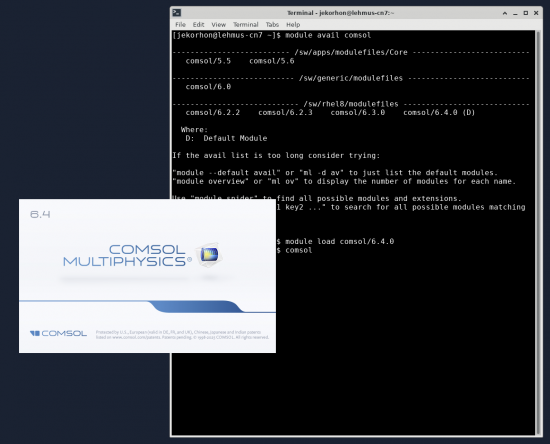The image size is (550, 444).
Task: Click the text comsol/5.5 in terminal
Action: click(x=208, y=61)
